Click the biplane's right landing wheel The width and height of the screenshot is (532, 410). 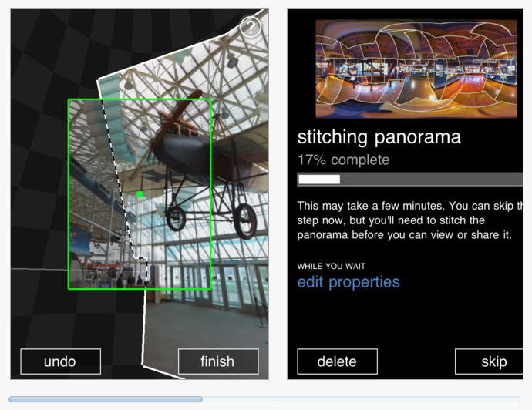[x=245, y=220]
